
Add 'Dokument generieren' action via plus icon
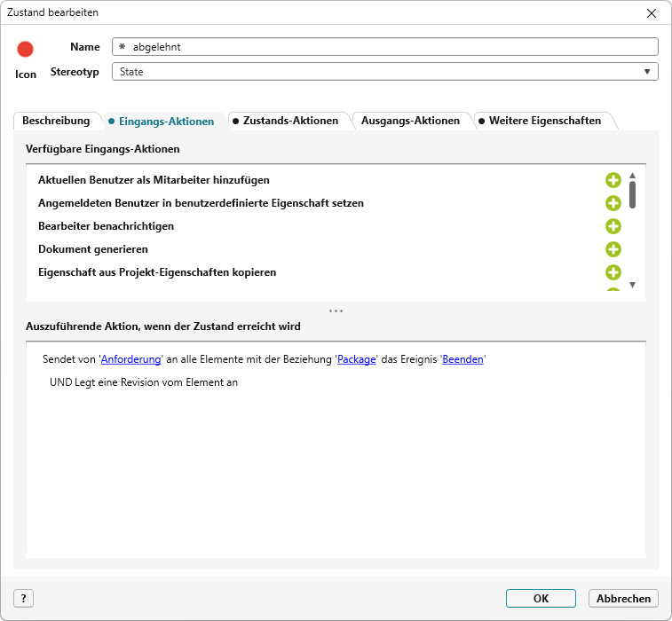[x=613, y=249]
